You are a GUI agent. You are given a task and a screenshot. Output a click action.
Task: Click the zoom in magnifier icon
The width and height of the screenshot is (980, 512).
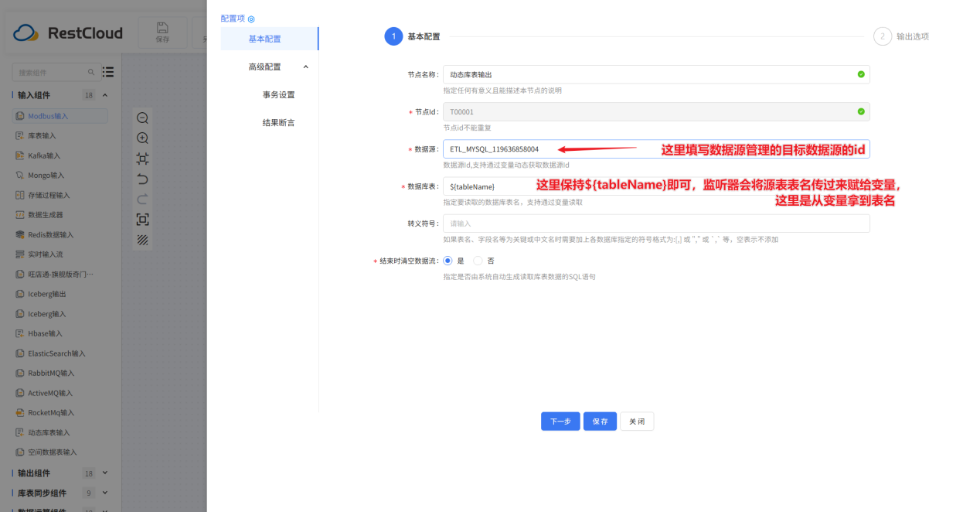click(142, 138)
